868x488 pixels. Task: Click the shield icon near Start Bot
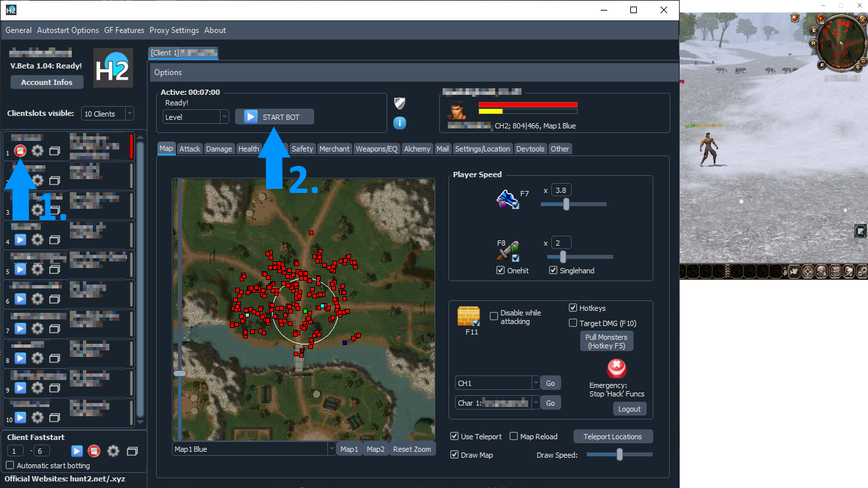pos(399,103)
